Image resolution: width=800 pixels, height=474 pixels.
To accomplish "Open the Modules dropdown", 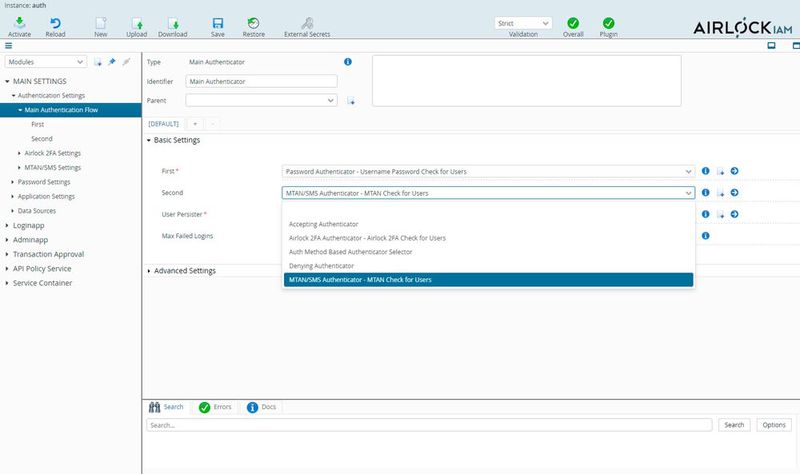I will tap(46, 62).
